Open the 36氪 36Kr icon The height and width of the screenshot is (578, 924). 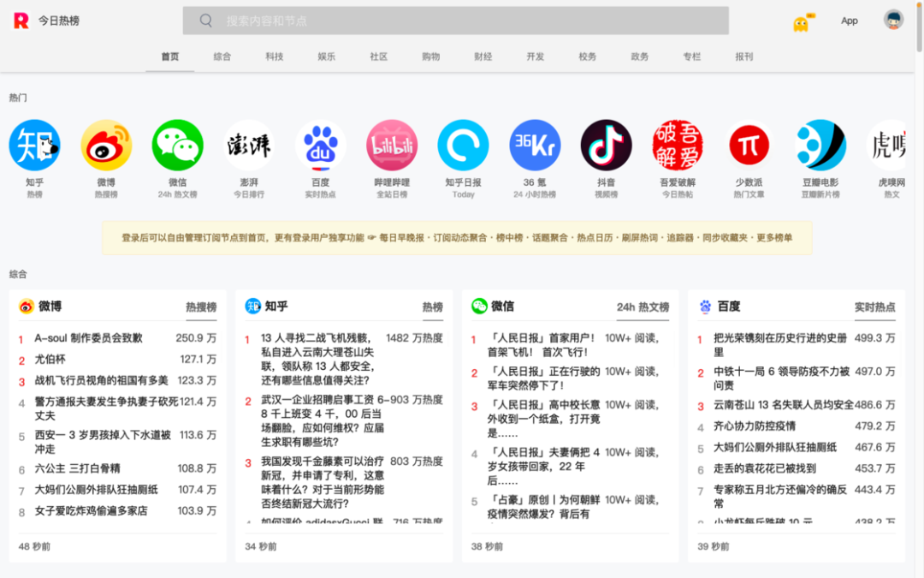pos(535,145)
